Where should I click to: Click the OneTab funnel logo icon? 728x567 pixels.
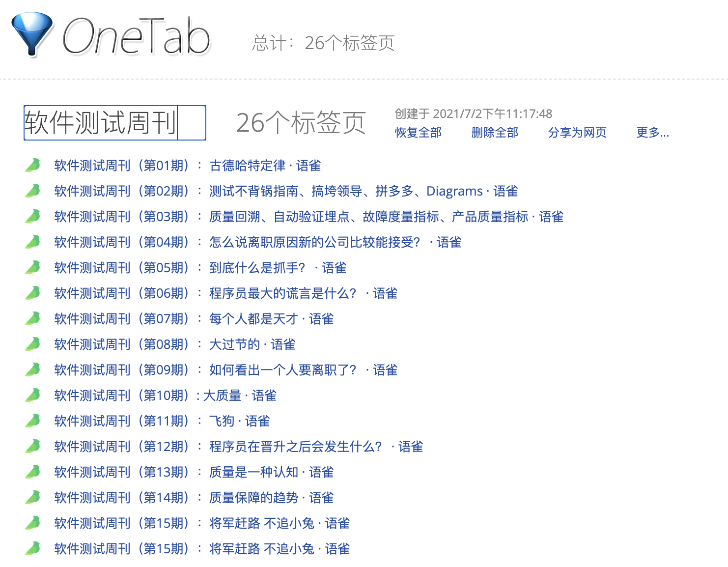coord(32,34)
